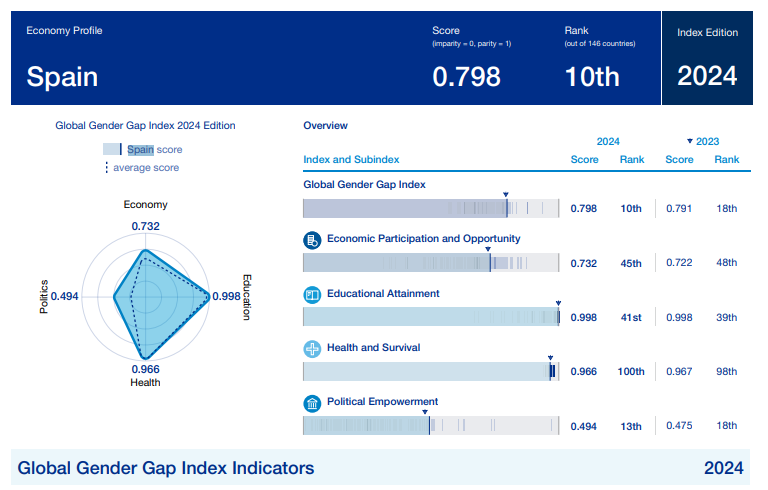Click the 'Index and Subindex' column header
The width and height of the screenshot is (768, 490).
tap(351, 159)
